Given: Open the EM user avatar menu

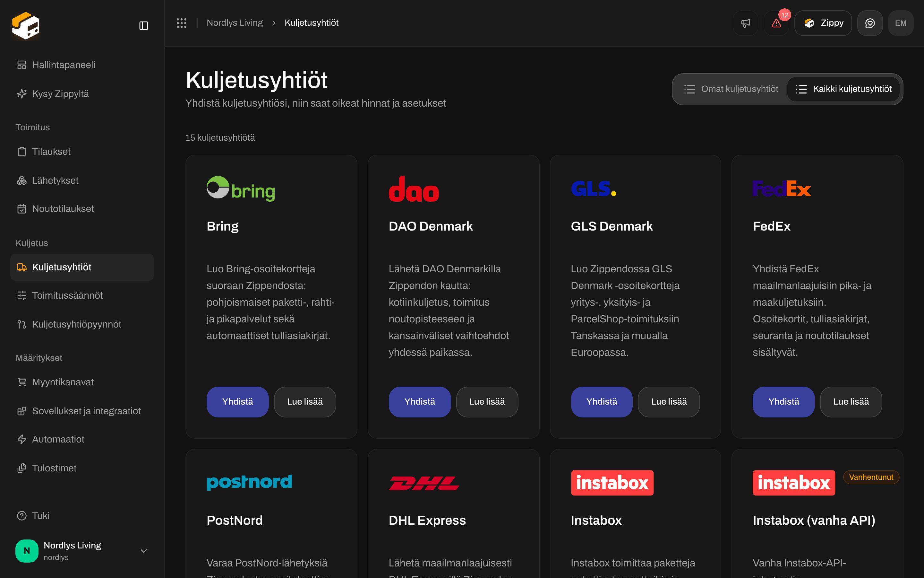Looking at the screenshot, I should pos(900,23).
